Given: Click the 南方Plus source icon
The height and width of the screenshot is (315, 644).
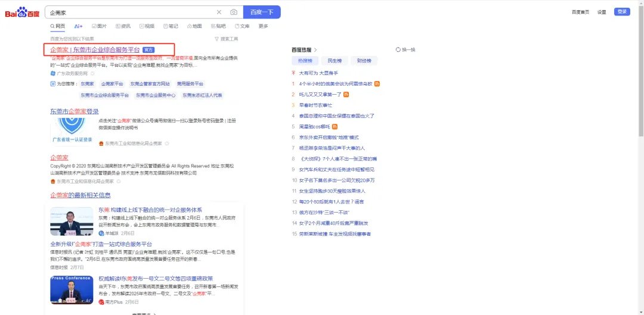Looking at the screenshot, I should (x=101, y=302).
